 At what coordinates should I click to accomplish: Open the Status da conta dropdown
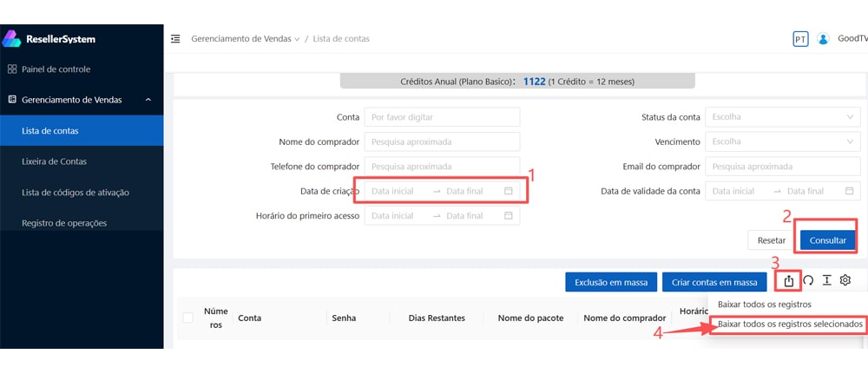coord(783,117)
